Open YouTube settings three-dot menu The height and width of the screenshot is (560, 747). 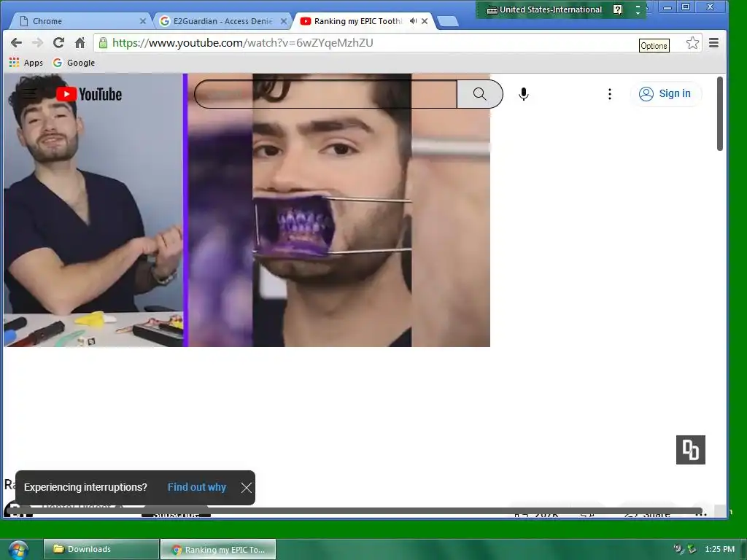pos(610,94)
